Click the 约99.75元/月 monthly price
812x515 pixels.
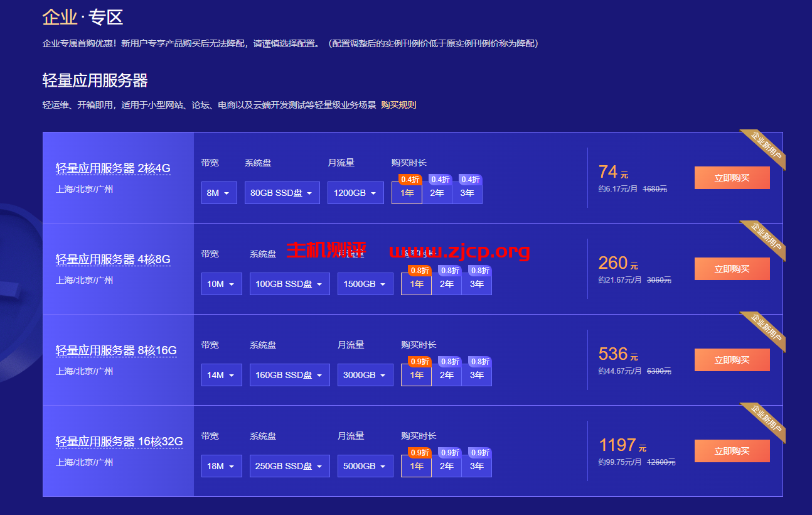tap(620, 462)
